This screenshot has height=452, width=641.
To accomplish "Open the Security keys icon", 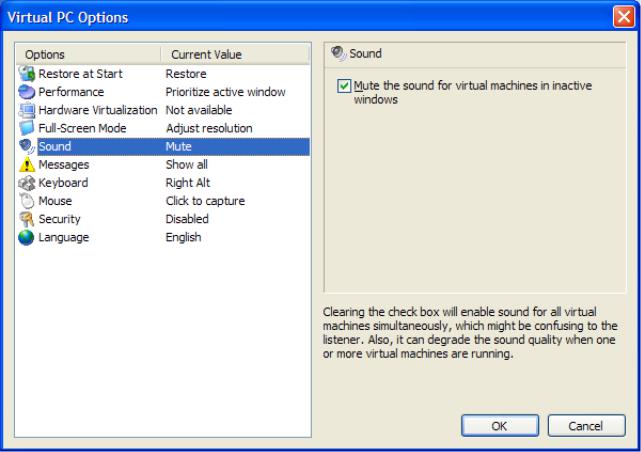I will (x=27, y=219).
